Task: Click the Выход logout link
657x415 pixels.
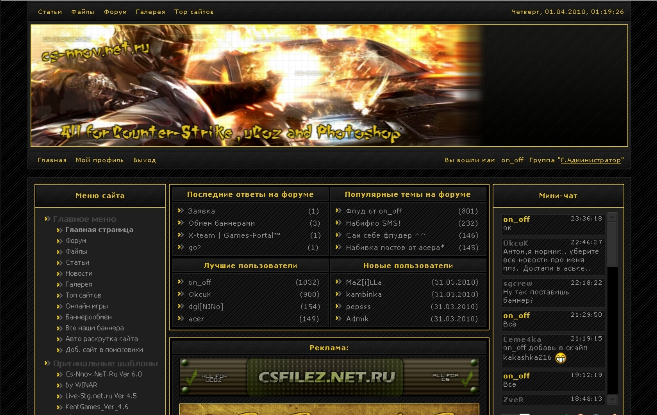Action: [145, 160]
